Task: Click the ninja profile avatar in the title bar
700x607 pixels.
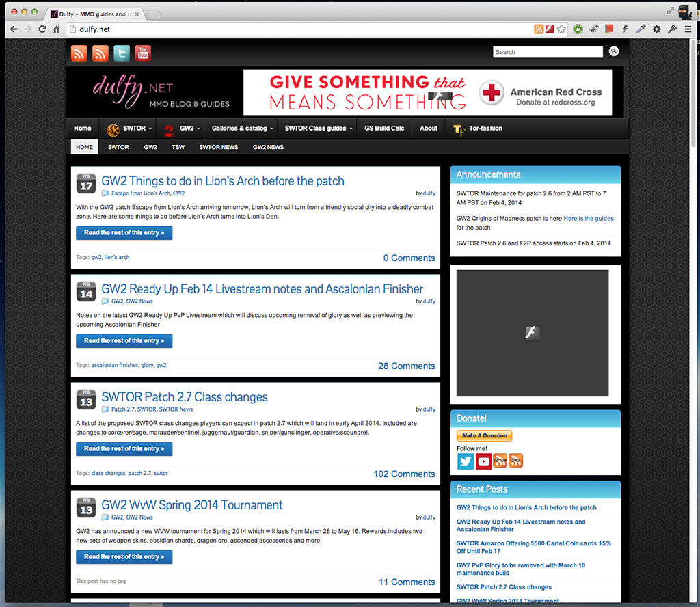Action: pos(685,12)
